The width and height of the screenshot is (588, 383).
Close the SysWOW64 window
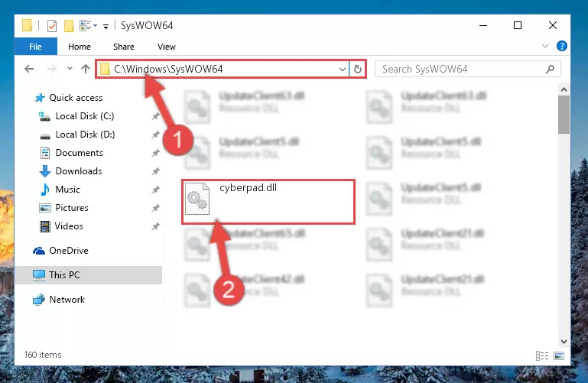[x=552, y=25]
